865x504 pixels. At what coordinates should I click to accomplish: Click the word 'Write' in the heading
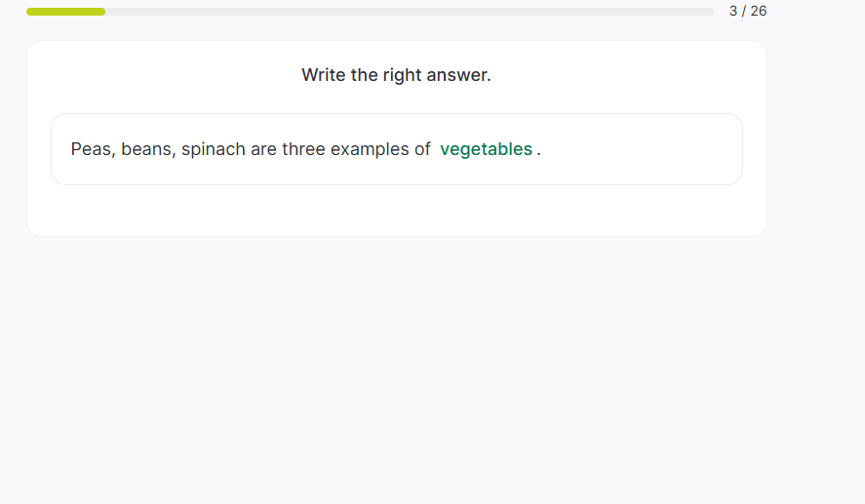tap(324, 75)
